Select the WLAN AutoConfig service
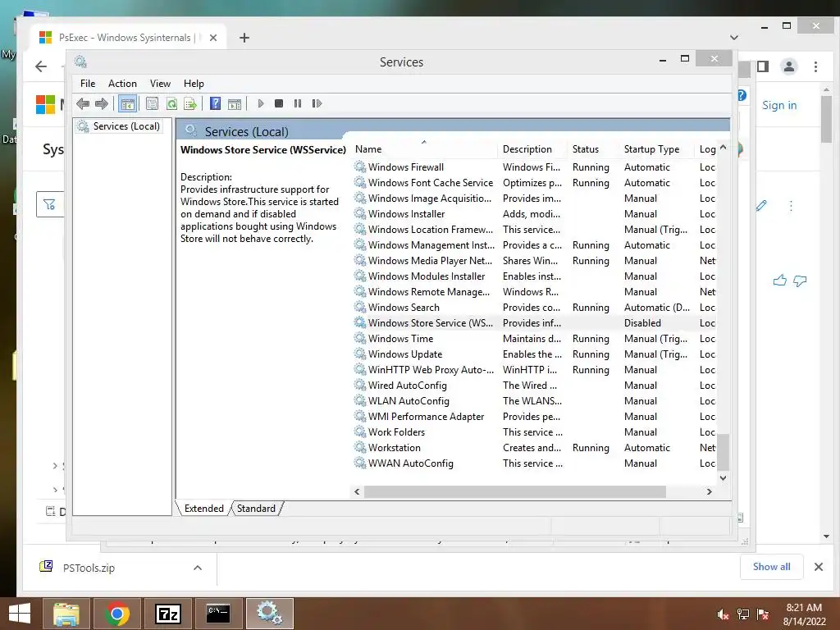 (534, 400)
